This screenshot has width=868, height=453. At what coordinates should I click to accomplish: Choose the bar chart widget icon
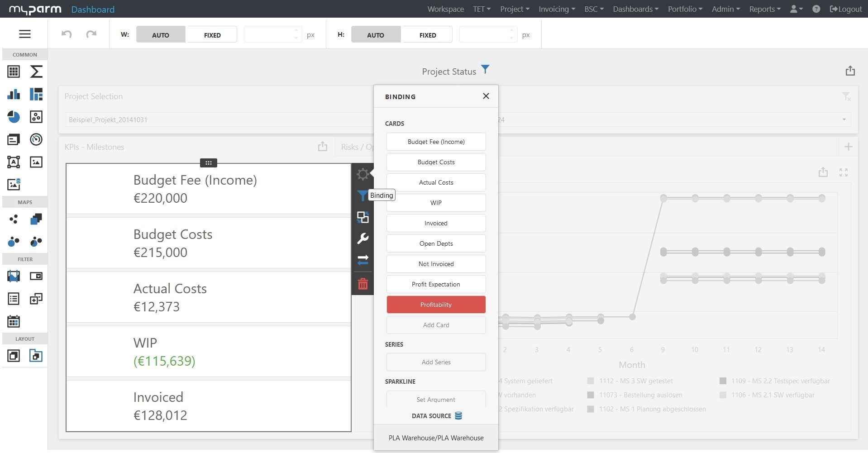[14, 94]
